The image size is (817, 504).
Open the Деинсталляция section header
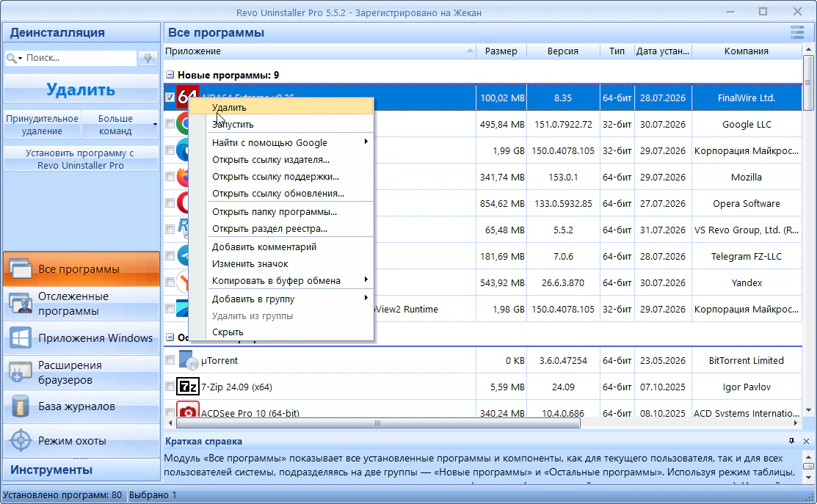[x=81, y=32]
